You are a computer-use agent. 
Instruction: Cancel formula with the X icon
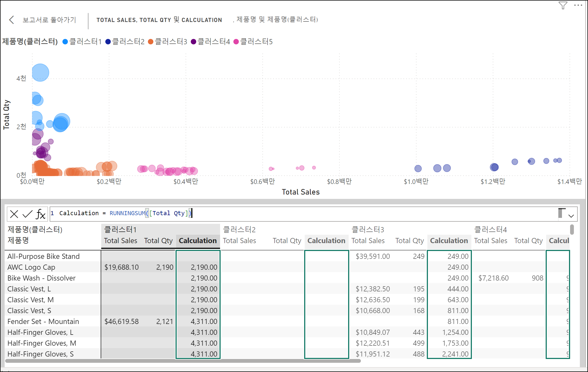tap(14, 214)
